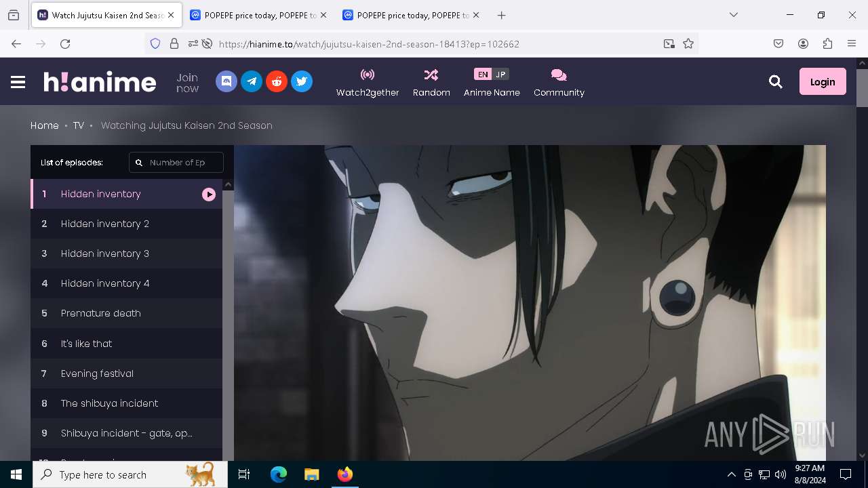Image resolution: width=868 pixels, height=488 pixels.
Task: Go to Home breadcrumb
Action: [x=45, y=125]
